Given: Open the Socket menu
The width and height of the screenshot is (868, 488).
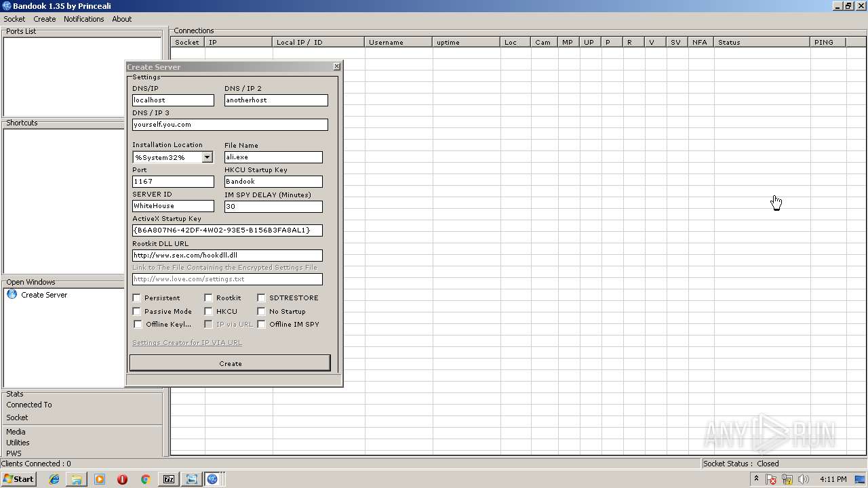Looking at the screenshot, I should click(x=14, y=19).
